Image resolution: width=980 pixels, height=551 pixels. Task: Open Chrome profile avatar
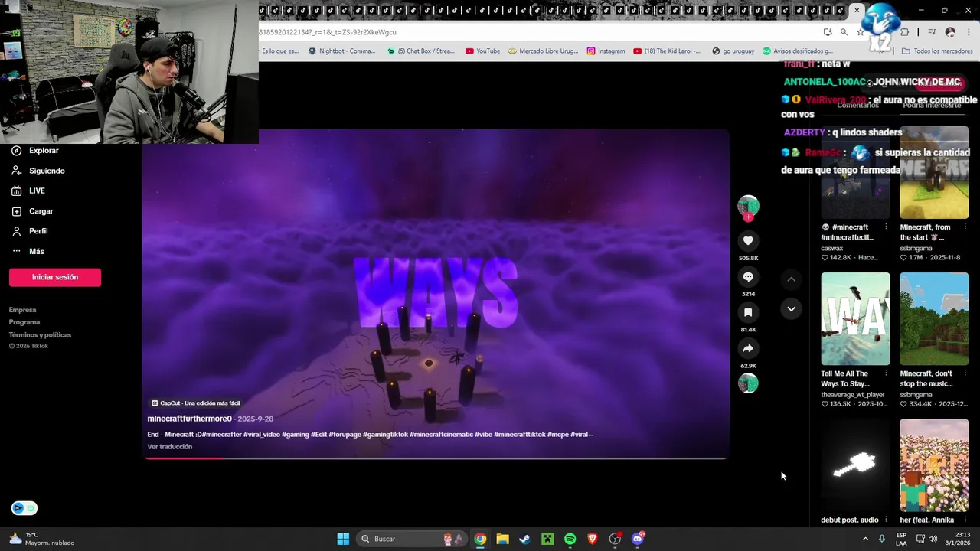click(x=950, y=32)
